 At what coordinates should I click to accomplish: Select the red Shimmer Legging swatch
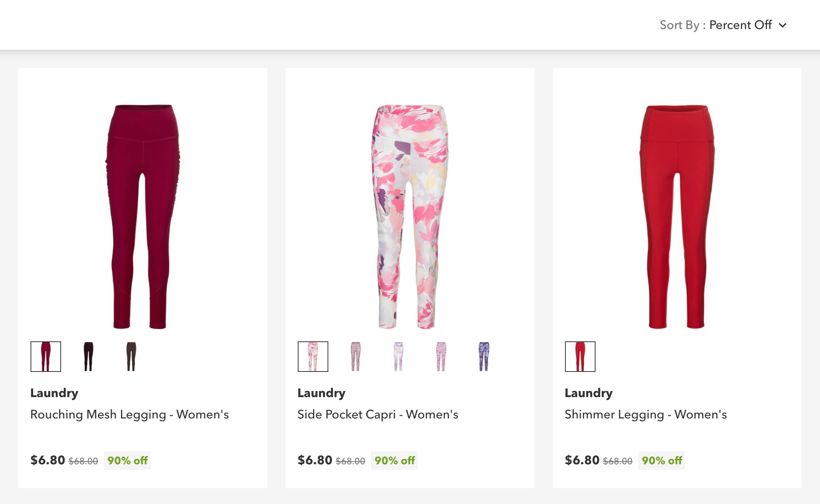point(580,357)
